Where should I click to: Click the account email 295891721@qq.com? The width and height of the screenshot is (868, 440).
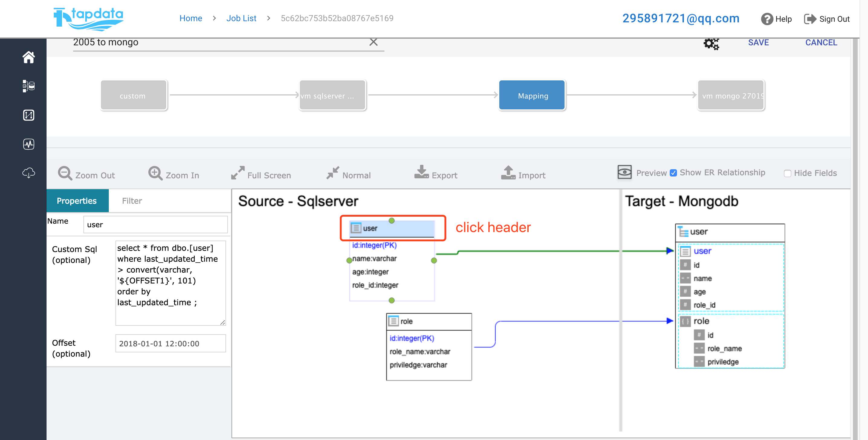click(x=681, y=18)
